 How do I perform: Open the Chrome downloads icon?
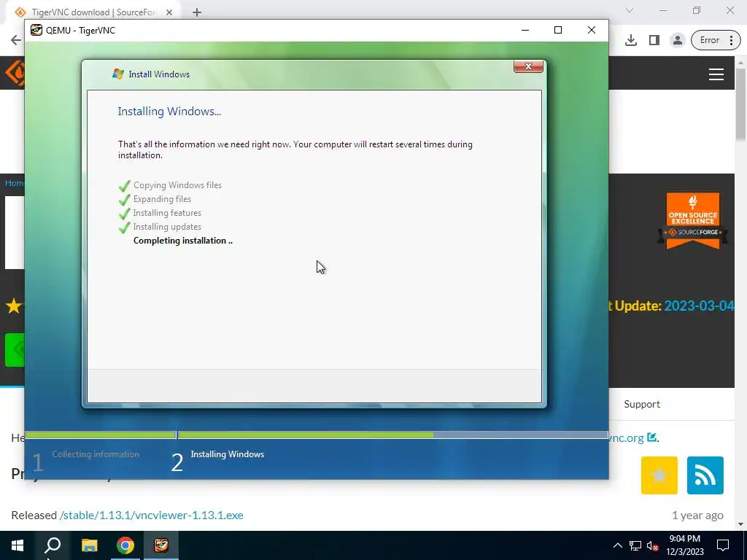(x=631, y=40)
